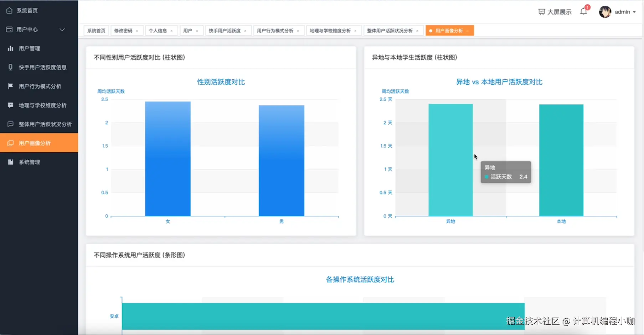
Task: Close the 整体用户活跃状况分析 tab
Action: [x=417, y=31]
